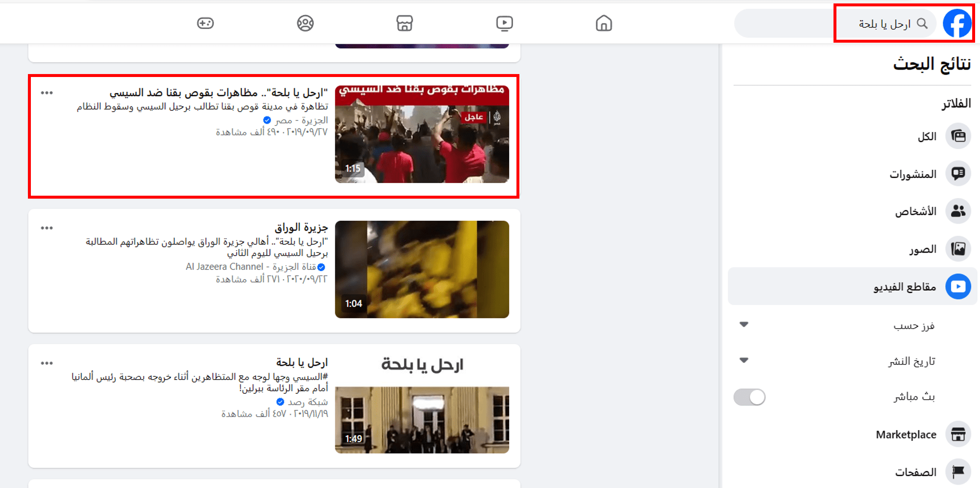
Task: Expand the فرز حسب sort dropdown arrow
Action: 744,325
